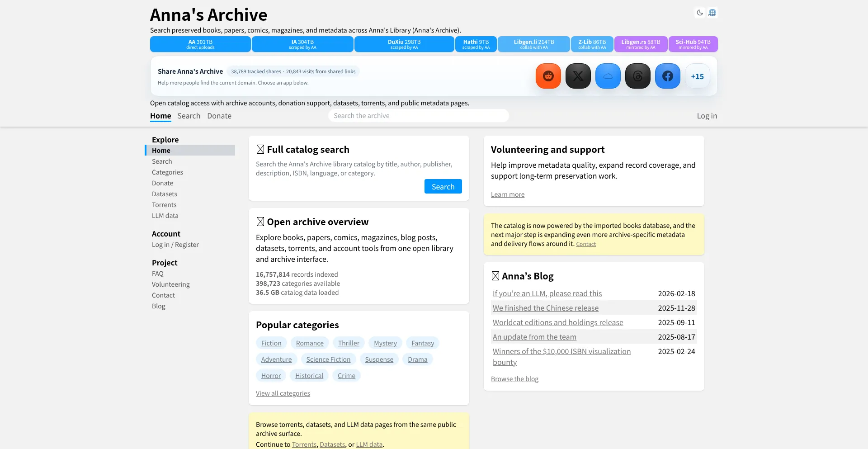
Task: Open Torrents in the Explore sidebar
Action: click(x=164, y=205)
